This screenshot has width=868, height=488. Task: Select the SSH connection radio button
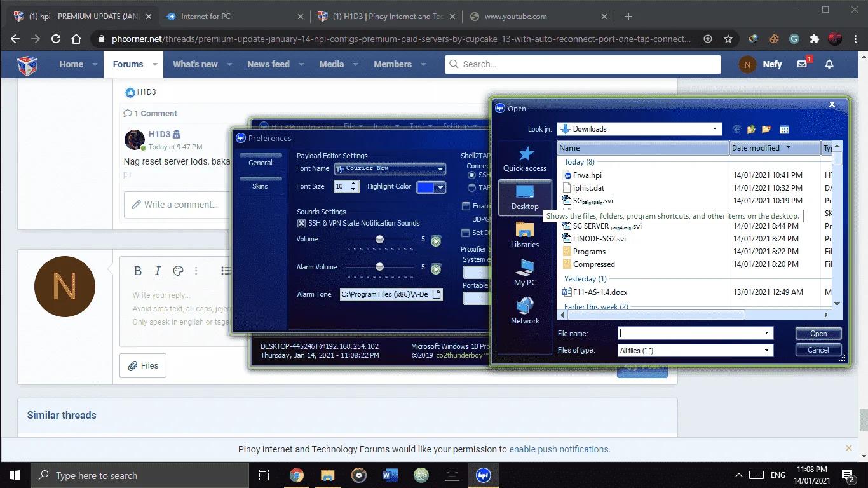471,175
